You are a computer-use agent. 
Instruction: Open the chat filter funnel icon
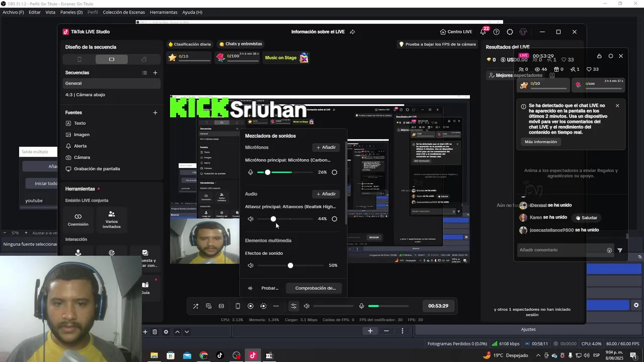pyautogui.click(x=620, y=250)
